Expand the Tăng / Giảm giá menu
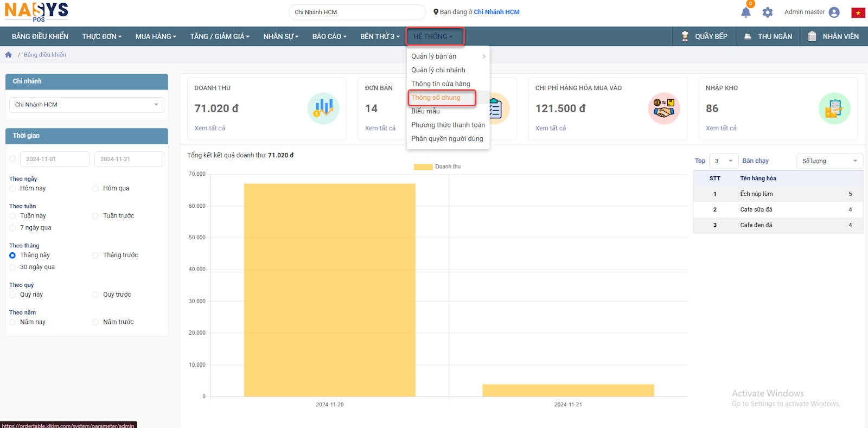The image size is (868, 428). (x=220, y=36)
